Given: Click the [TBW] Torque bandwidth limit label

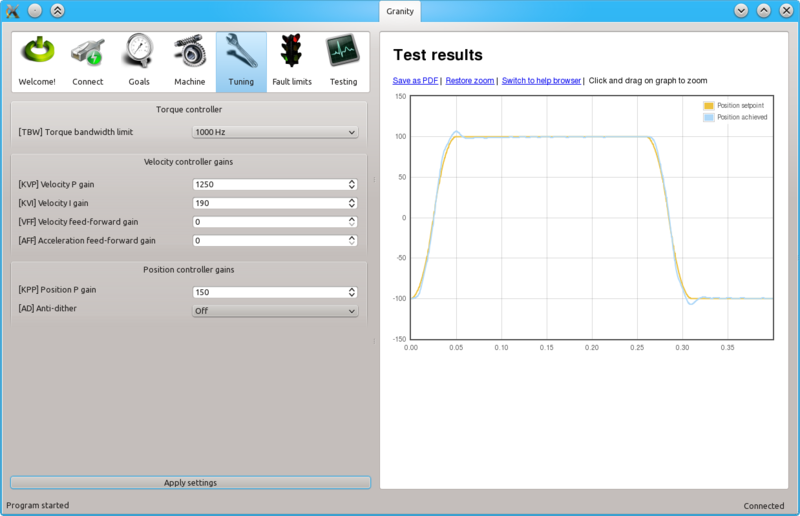Looking at the screenshot, I should pyautogui.click(x=76, y=132).
